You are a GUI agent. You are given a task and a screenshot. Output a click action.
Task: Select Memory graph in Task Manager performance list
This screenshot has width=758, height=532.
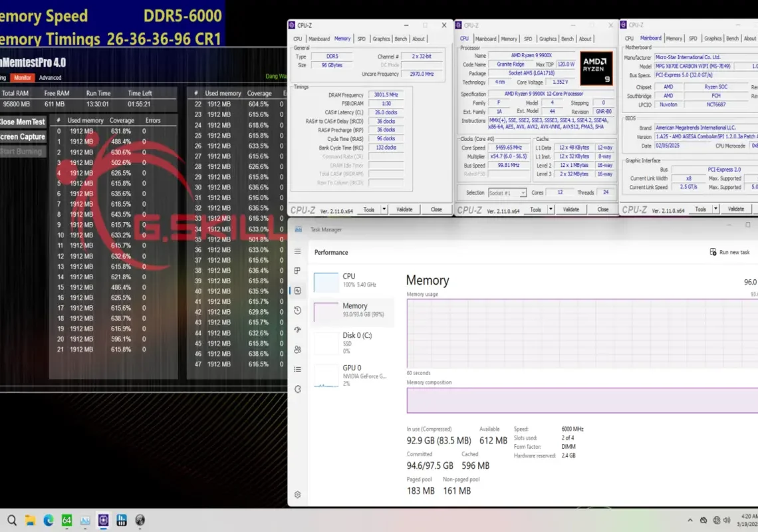353,311
